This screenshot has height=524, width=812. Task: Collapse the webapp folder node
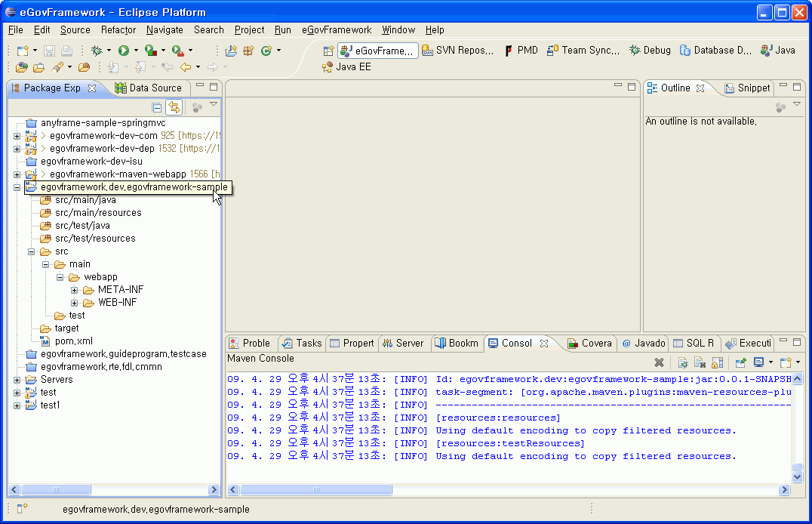click(60, 277)
